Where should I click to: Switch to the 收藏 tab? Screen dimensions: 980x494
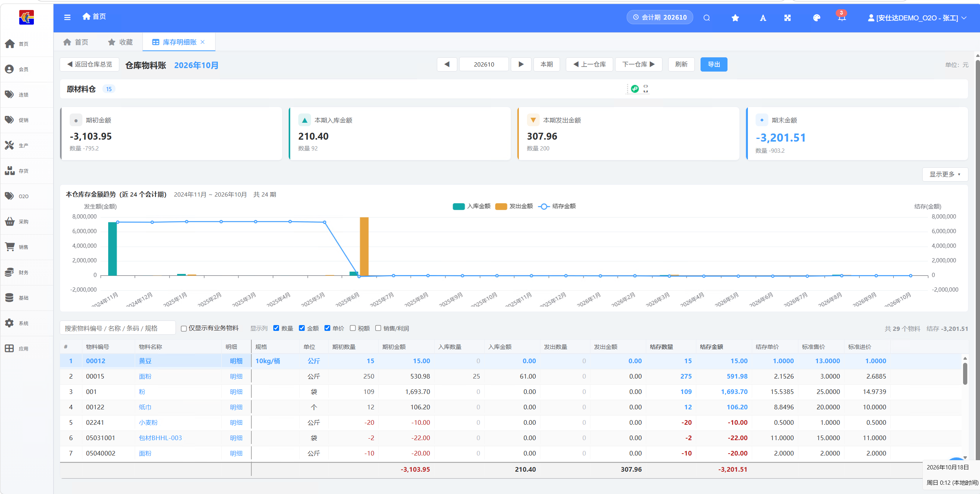(120, 42)
